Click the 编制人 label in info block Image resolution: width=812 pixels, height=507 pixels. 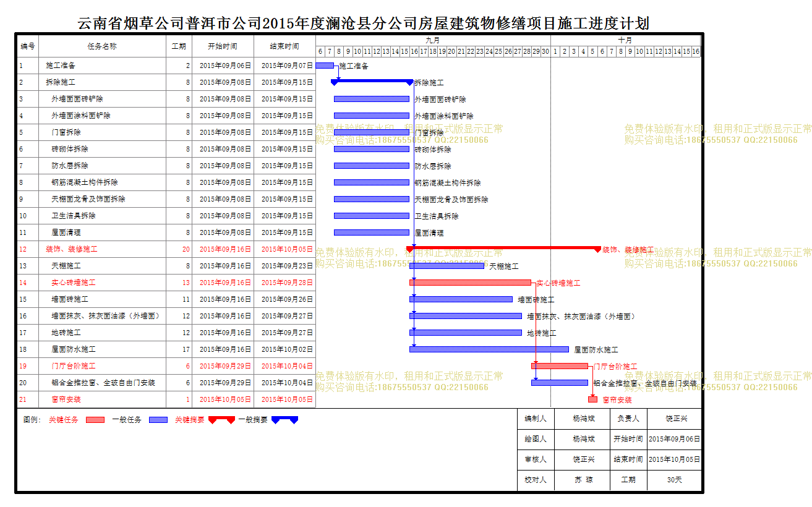pos(536,419)
